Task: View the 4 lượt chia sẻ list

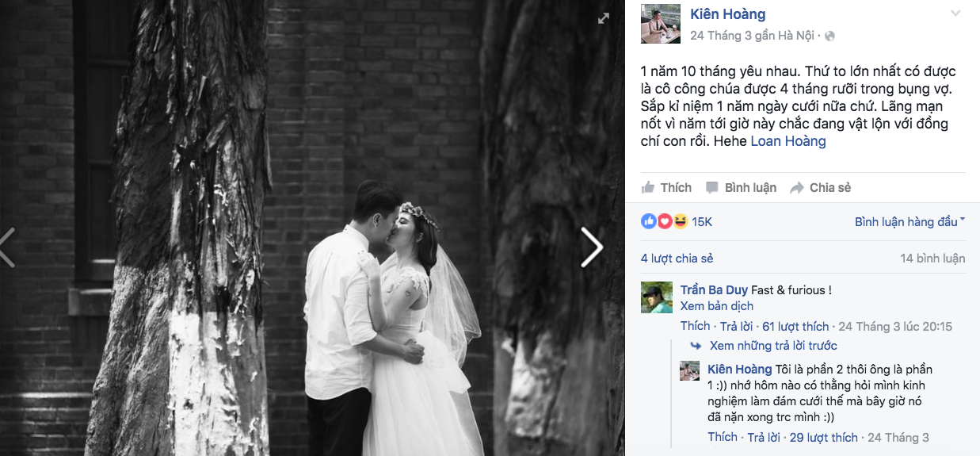Action: click(677, 259)
